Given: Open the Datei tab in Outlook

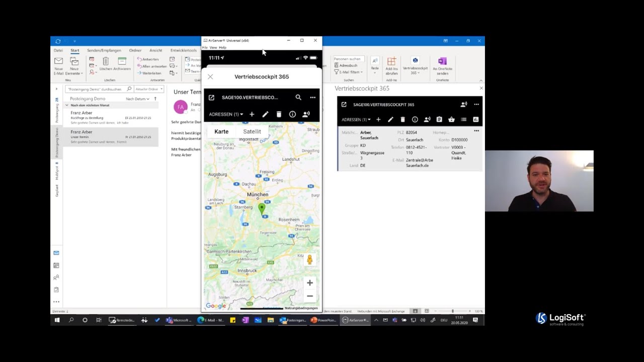Looking at the screenshot, I should coord(58,50).
